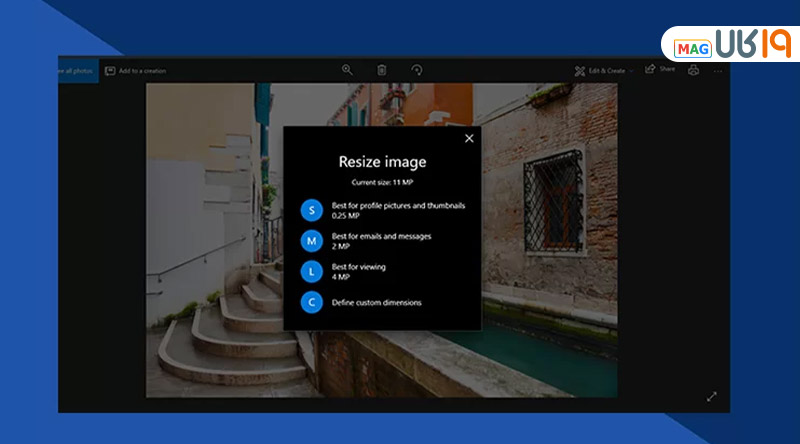Screen dimensions: 800x444
Task: Open Define custom dimensions
Action: [376, 302]
